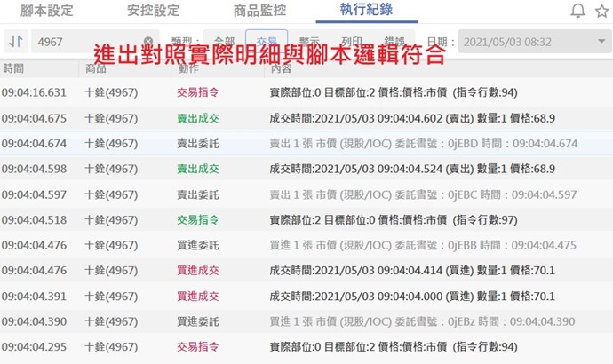Toggle the 交易 type filter

pos(267,42)
